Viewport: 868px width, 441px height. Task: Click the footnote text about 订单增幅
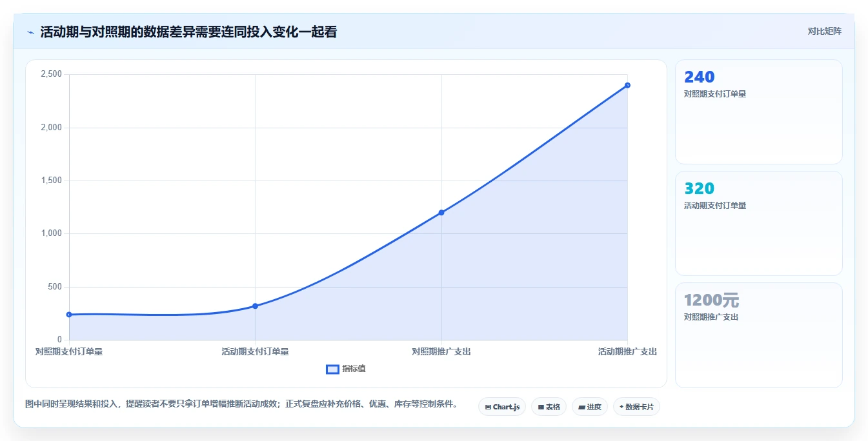pyautogui.click(x=241, y=404)
